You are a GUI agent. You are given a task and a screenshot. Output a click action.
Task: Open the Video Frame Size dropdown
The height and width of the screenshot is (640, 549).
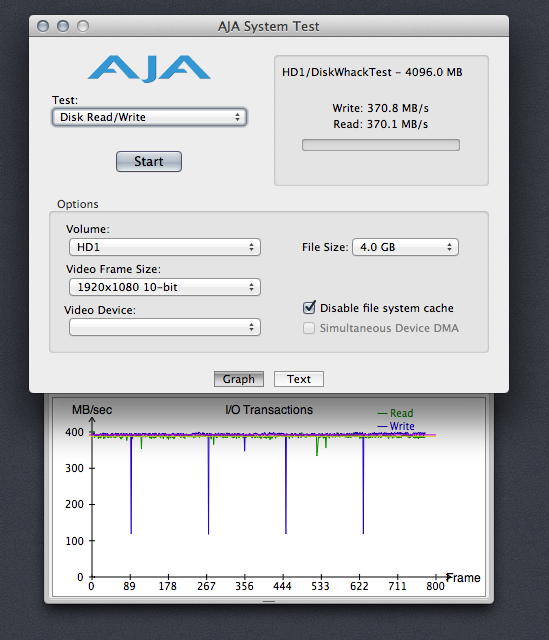point(165,287)
